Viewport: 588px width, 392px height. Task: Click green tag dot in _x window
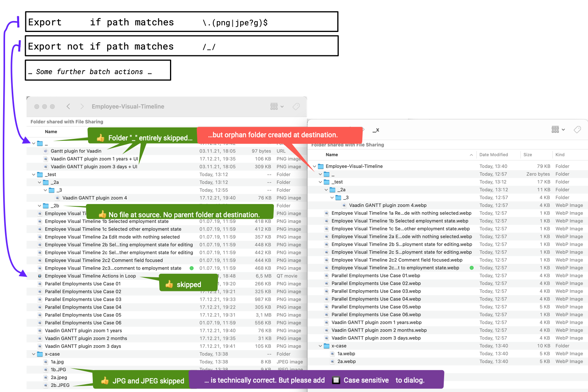coord(472,268)
